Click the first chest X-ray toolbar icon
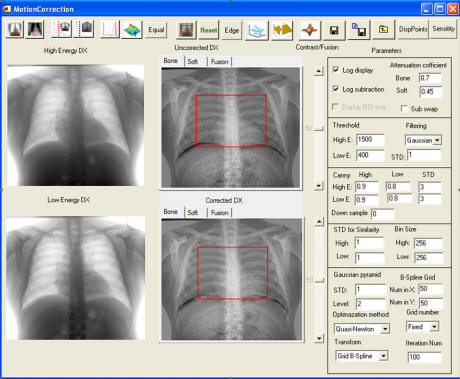Screen dimensions: 460x379 point(14,30)
